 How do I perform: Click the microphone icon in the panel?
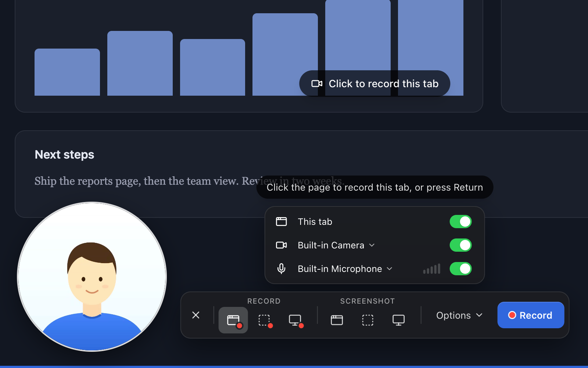(282, 269)
